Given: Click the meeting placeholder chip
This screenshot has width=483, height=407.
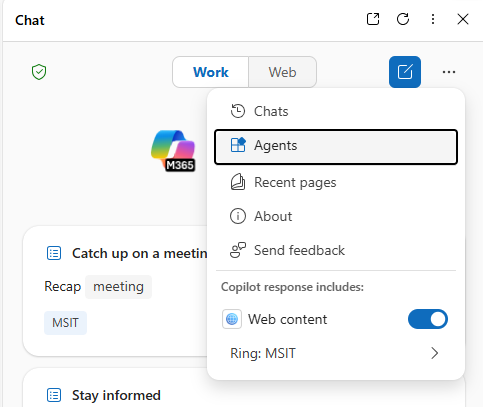Looking at the screenshot, I should 118,287.
